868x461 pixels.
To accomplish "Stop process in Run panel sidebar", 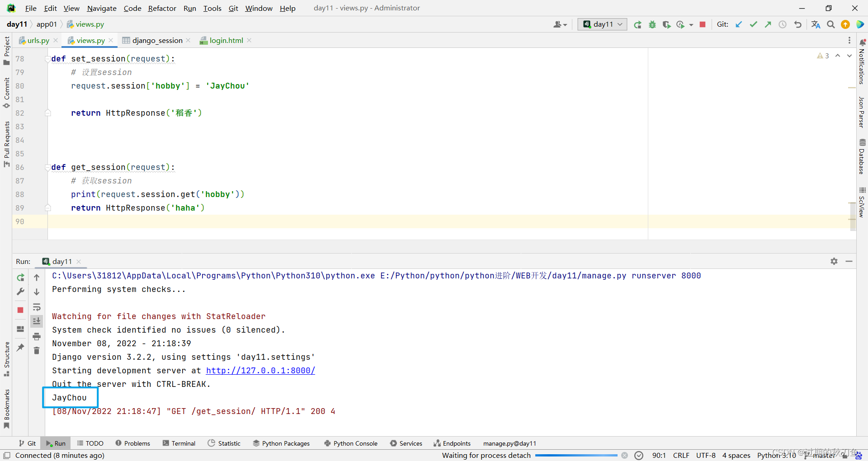I will pos(20,310).
